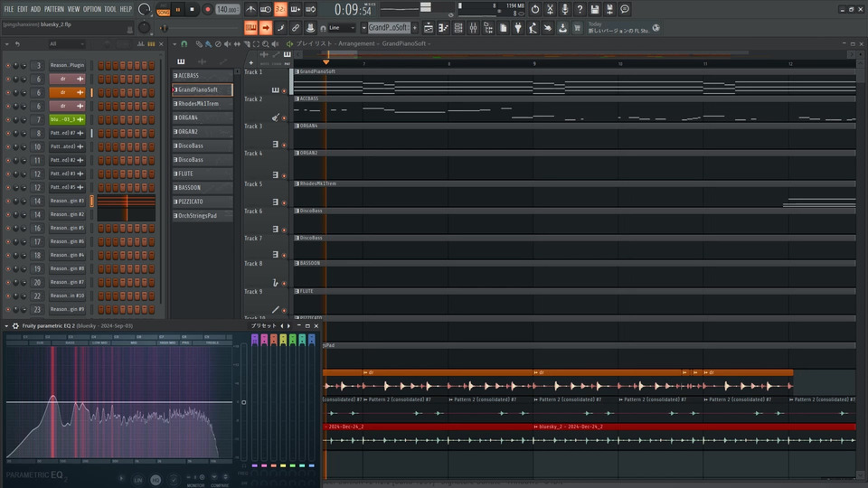The width and height of the screenshot is (868, 488).
Task: Open the Browser view icon
Action: (488, 28)
